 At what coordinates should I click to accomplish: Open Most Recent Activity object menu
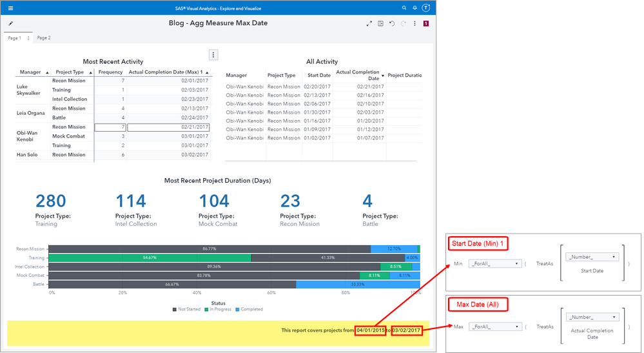click(x=213, y=55)
